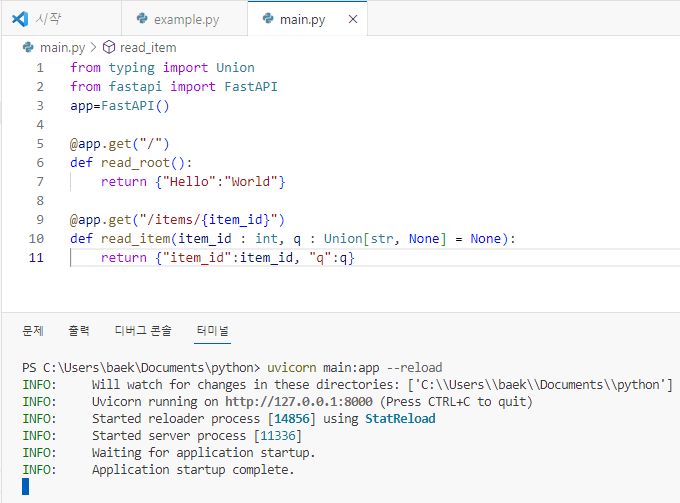Open the 문제 (Problems) panel tab
680x503 pixels.
(33, 331)
